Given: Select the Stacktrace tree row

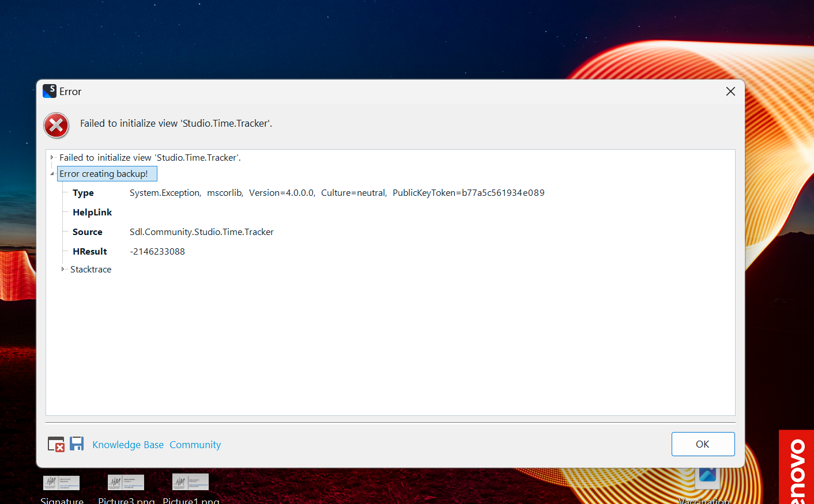Looking at the screenshot, I should click(91, 269).
